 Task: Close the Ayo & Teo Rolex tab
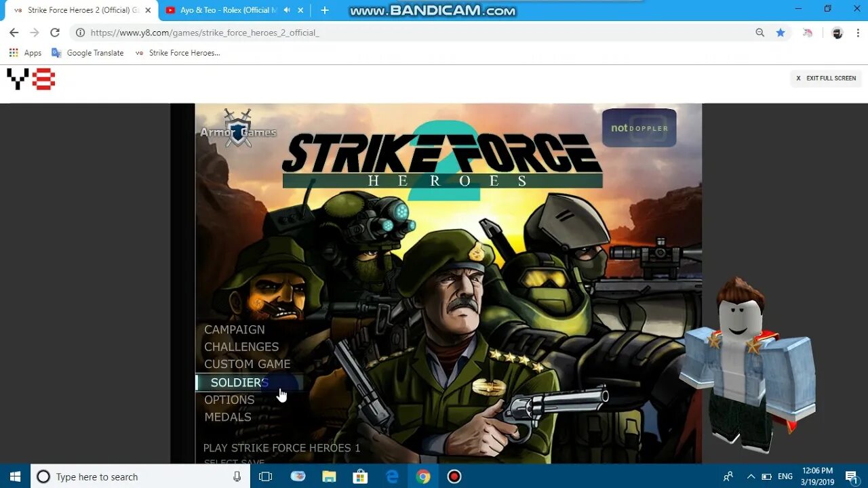[x=300, y=10]
